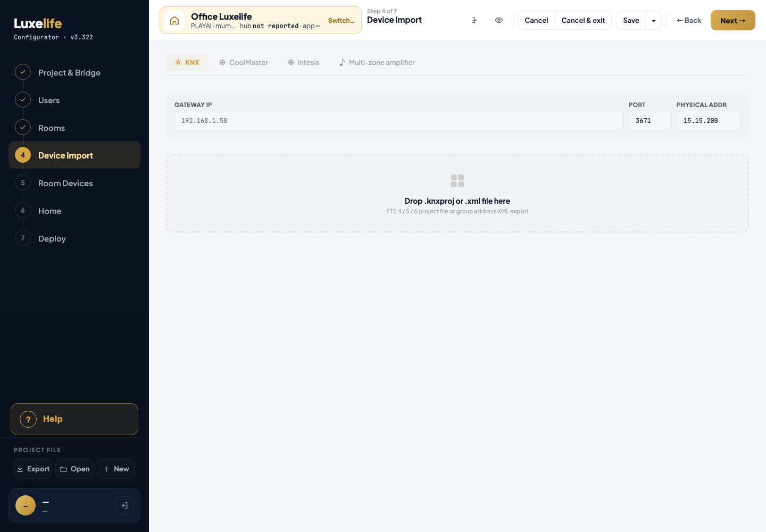Click the user avatar circle

pyautogui.click(x=26, y=505)
